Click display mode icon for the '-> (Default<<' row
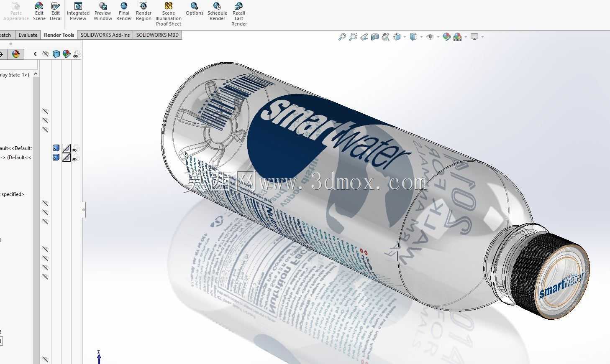This screenshot has width=610, height=364. point(56,158)
